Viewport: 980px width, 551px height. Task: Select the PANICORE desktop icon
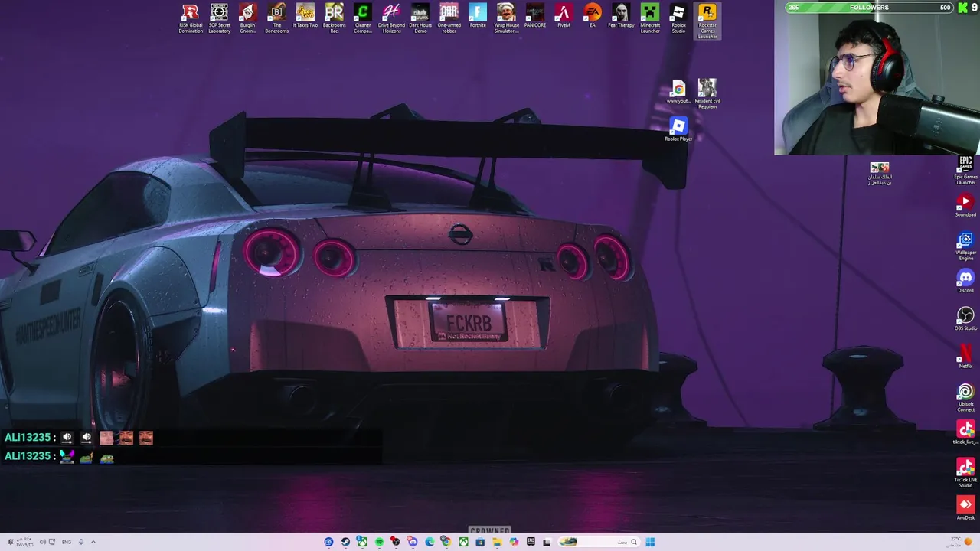point(535,16)
